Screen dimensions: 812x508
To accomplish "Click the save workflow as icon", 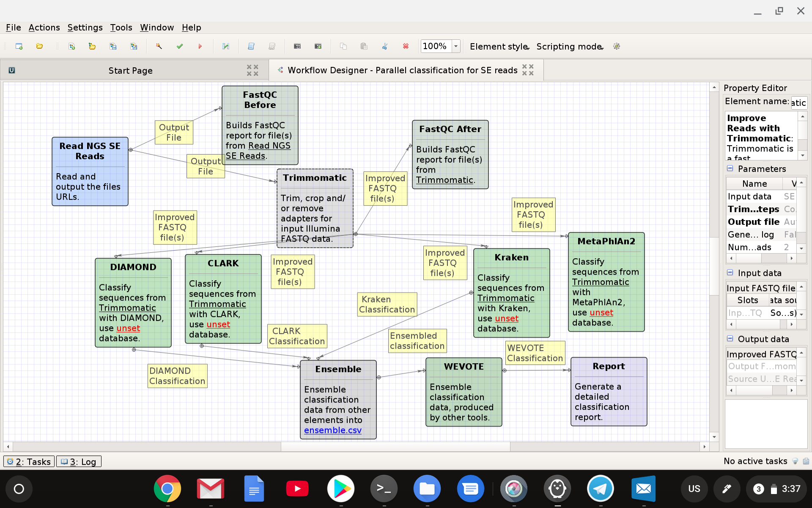I will (x=134, y=46).
